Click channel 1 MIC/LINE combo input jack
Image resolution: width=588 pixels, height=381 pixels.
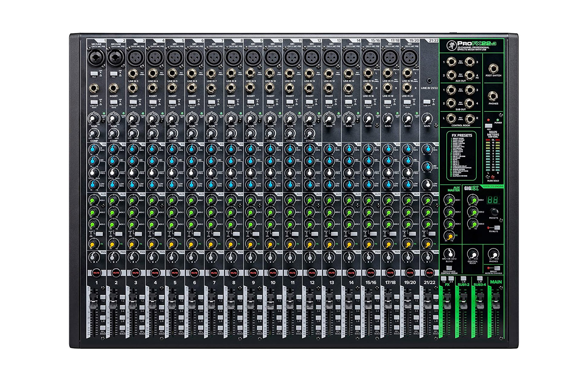[96, 57]
